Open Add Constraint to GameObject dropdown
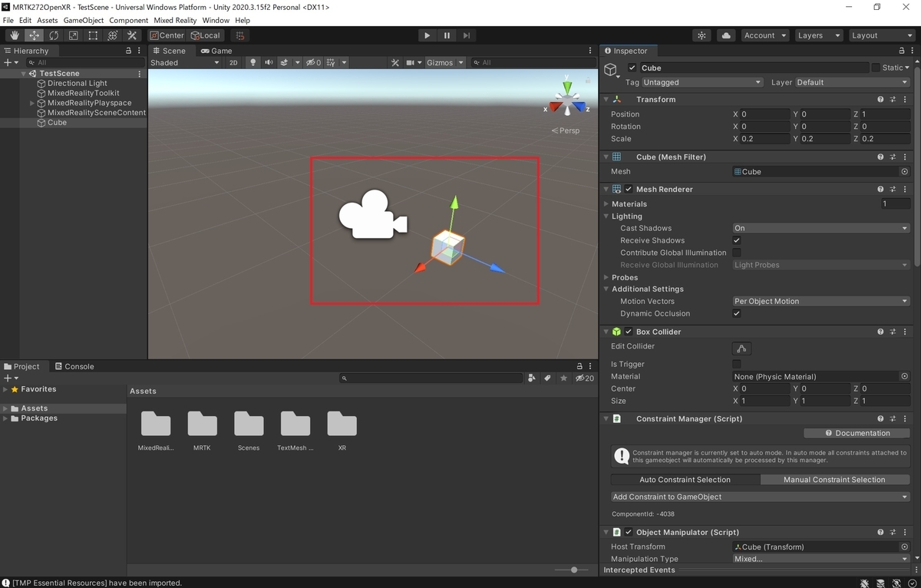The width and height of the screenshot is (921, 588). (760, 497)
